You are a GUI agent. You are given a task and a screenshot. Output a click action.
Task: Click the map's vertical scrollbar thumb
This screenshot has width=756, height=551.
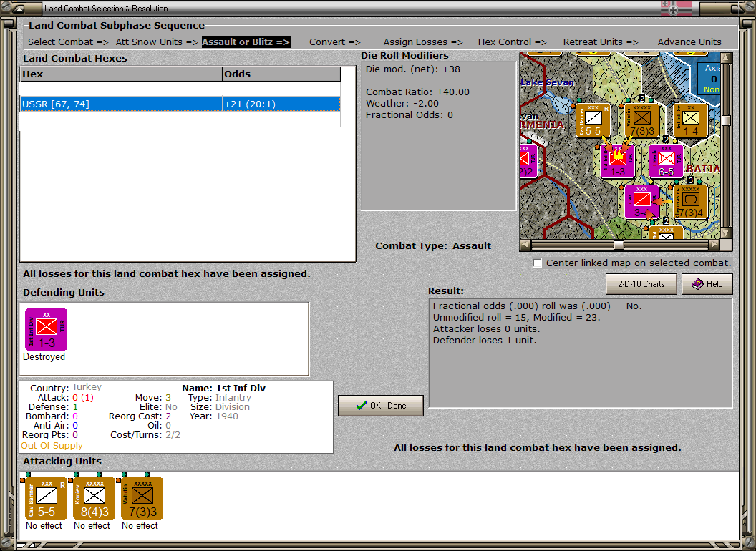click(726, 120)
